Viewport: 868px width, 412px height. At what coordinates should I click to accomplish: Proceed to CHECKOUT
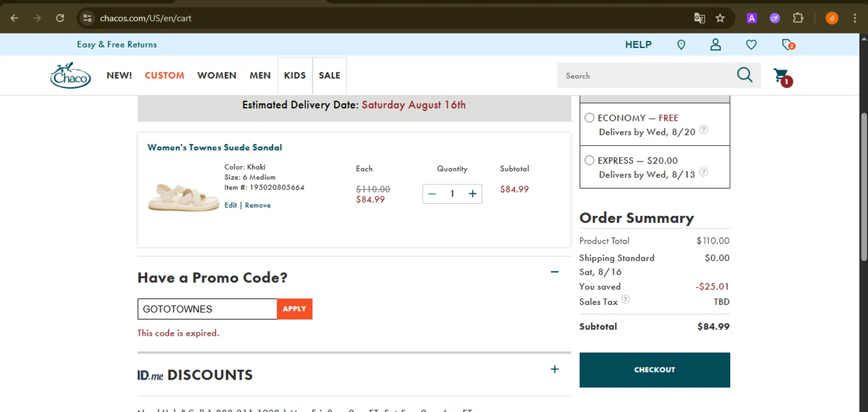click(x=654, y=370)
